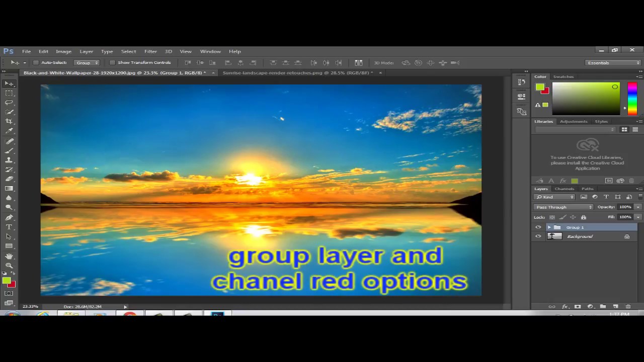Select the Move tool
Screen dimensions: 644x362
click(9, 83)
